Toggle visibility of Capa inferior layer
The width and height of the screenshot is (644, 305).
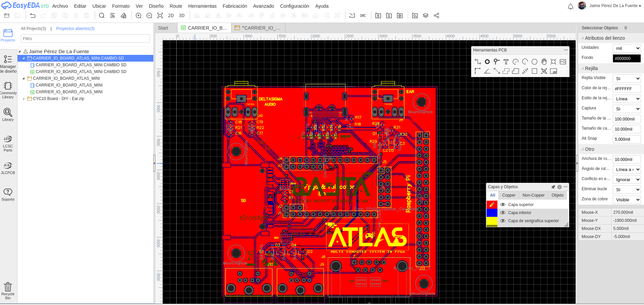coord(503,213)
